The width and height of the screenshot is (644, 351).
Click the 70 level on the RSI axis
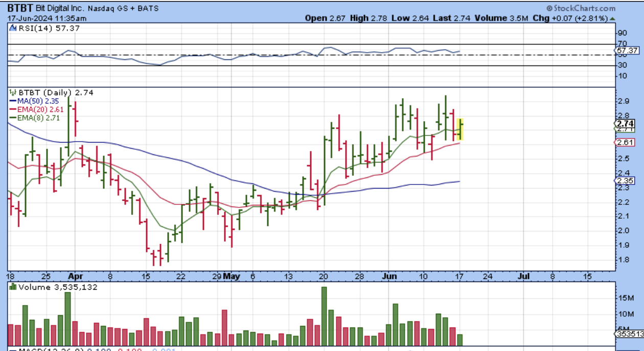pyautogui.click(x=623, y=44)
